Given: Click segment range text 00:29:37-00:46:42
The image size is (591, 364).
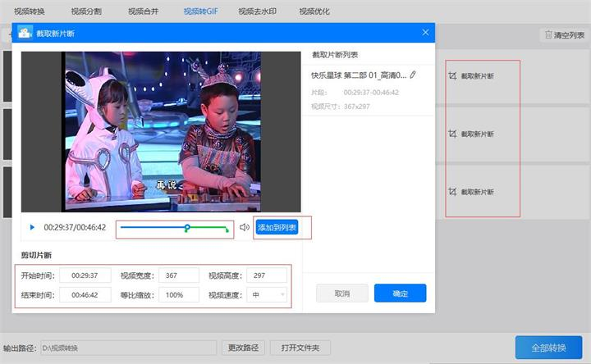Looking at the screenshot, I should [371, 92].
